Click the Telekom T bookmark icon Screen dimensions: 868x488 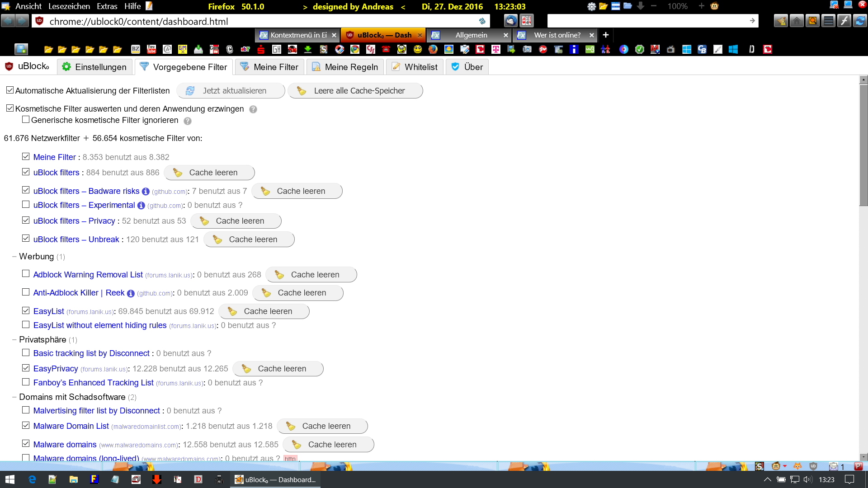tap(496, 49)
